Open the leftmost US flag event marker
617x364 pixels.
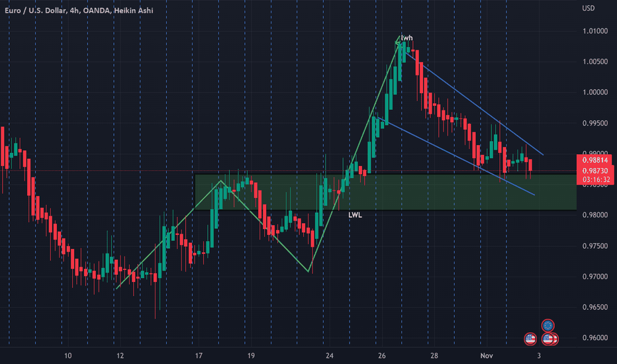pos(530,339)
